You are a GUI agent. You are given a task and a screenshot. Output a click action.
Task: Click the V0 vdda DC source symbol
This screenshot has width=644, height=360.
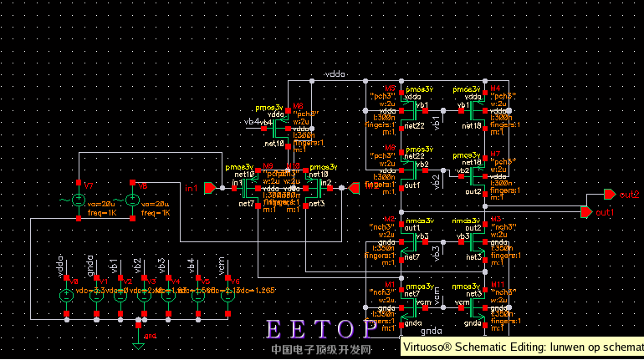[66, 295]
